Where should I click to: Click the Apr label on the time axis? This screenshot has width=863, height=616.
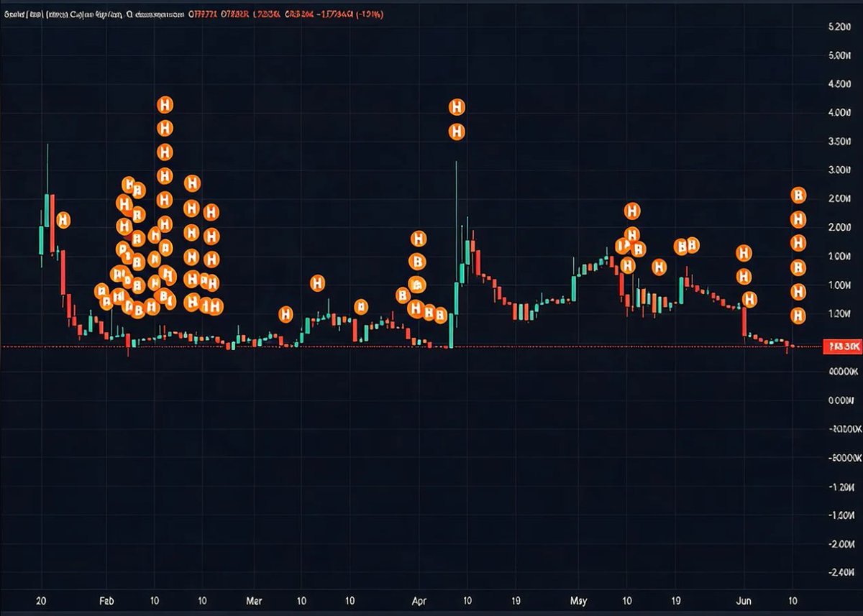click(x=419, y=599)
